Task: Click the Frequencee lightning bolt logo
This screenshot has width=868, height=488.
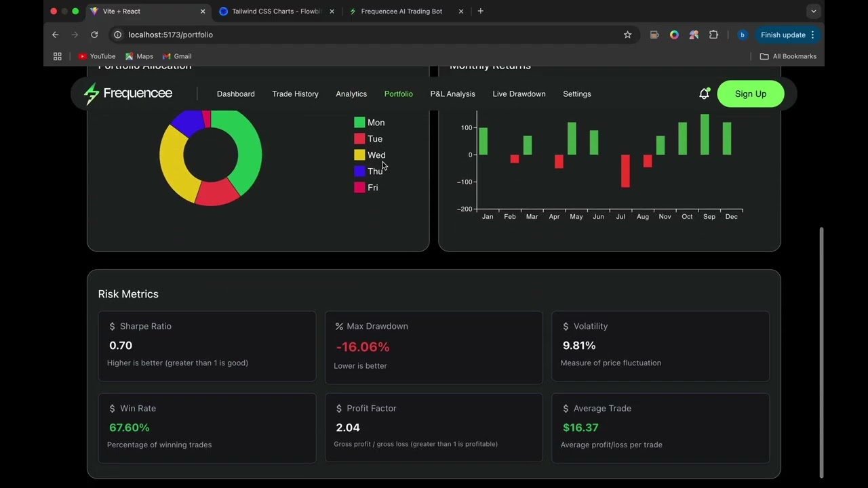Action: 92,94
